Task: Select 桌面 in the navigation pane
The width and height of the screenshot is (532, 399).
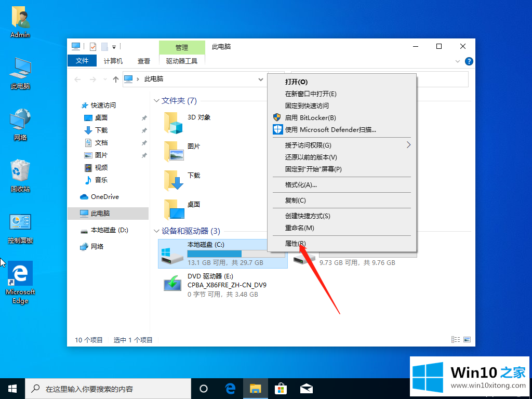Action: click(101, 118)
